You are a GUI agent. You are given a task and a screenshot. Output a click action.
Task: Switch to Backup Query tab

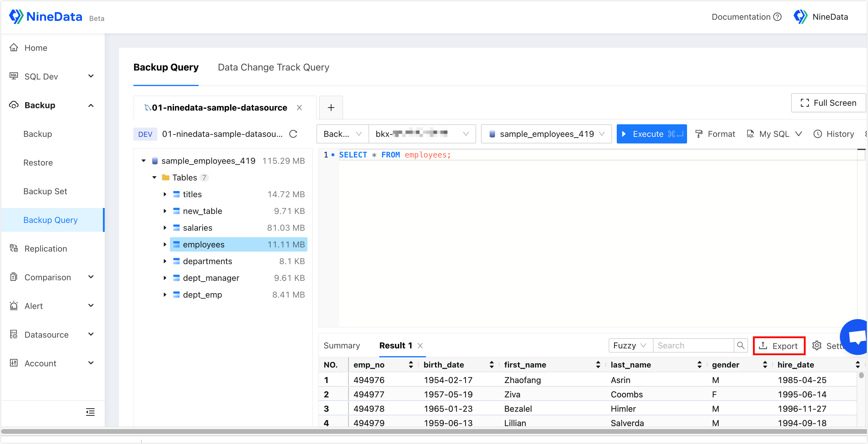point(166,67)
